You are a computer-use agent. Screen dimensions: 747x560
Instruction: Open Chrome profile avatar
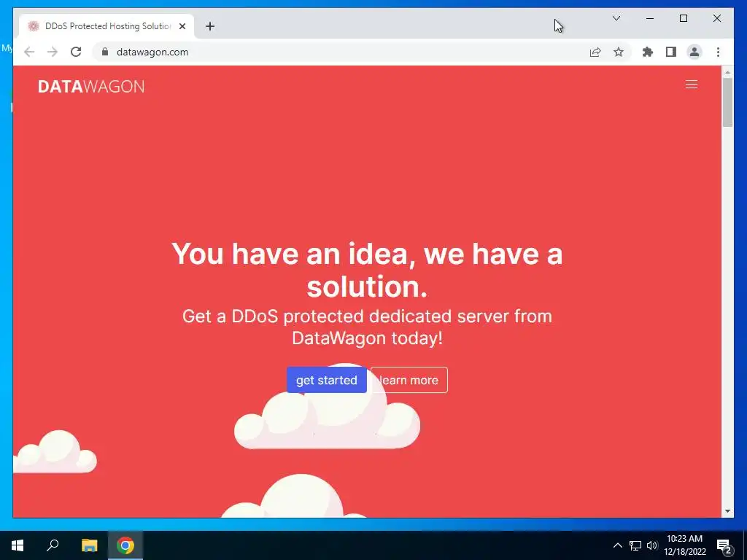694,52
